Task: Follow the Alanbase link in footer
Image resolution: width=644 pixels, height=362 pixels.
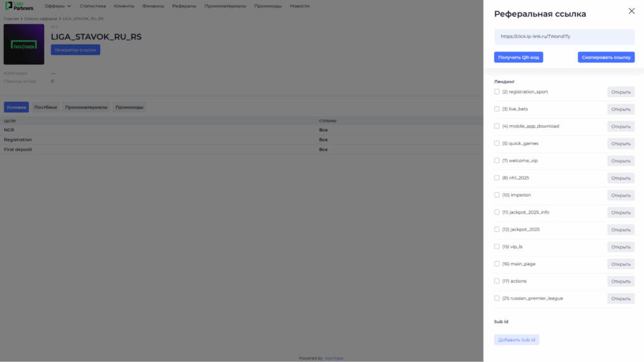Action: [x=333, y=358]
